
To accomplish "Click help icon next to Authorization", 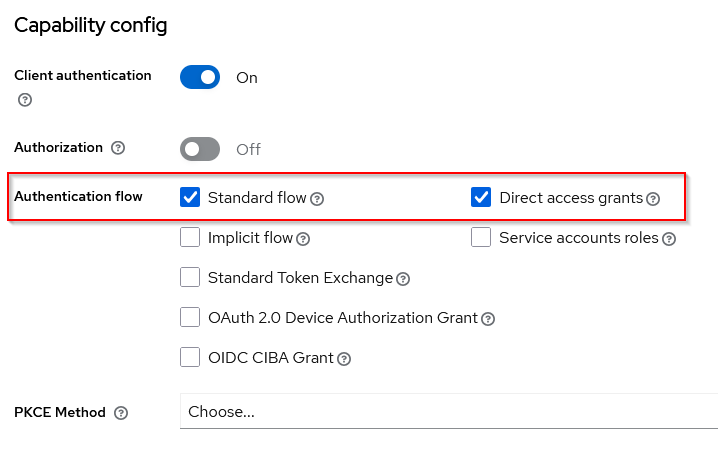I will point(118,148).
